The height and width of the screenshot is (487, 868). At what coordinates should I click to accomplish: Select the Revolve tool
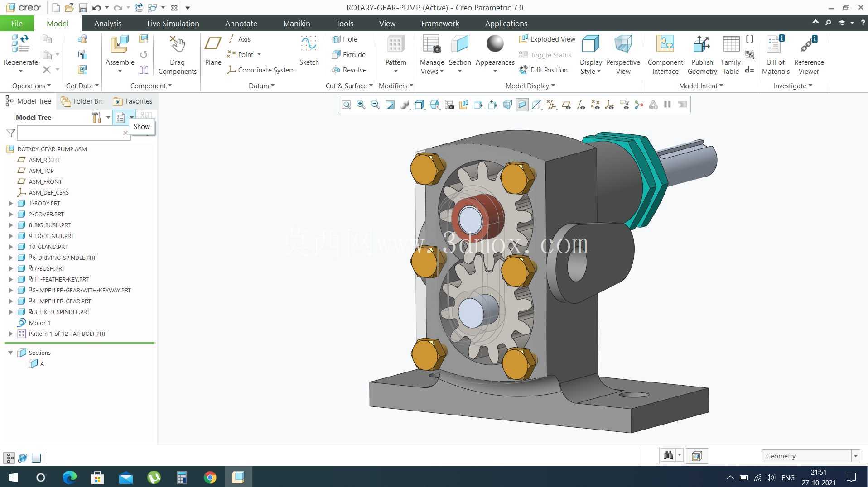tap(349, 70)
